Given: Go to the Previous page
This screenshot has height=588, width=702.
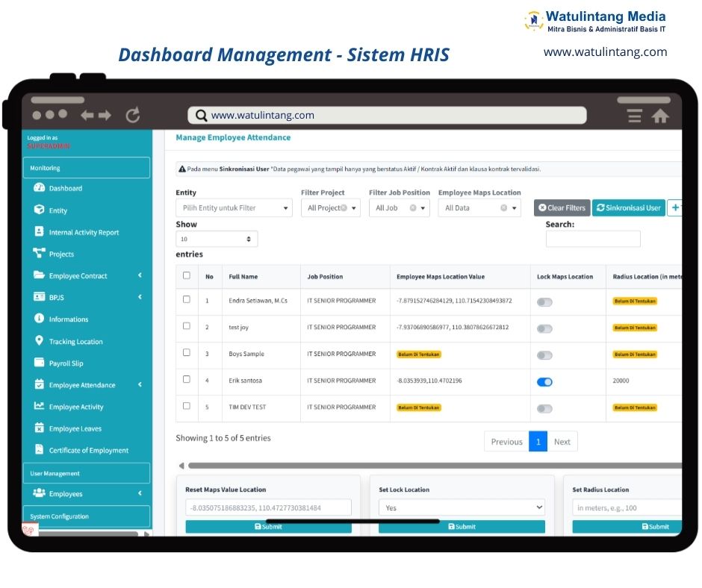Looking at the screenshot, I should tap(506, 442).
